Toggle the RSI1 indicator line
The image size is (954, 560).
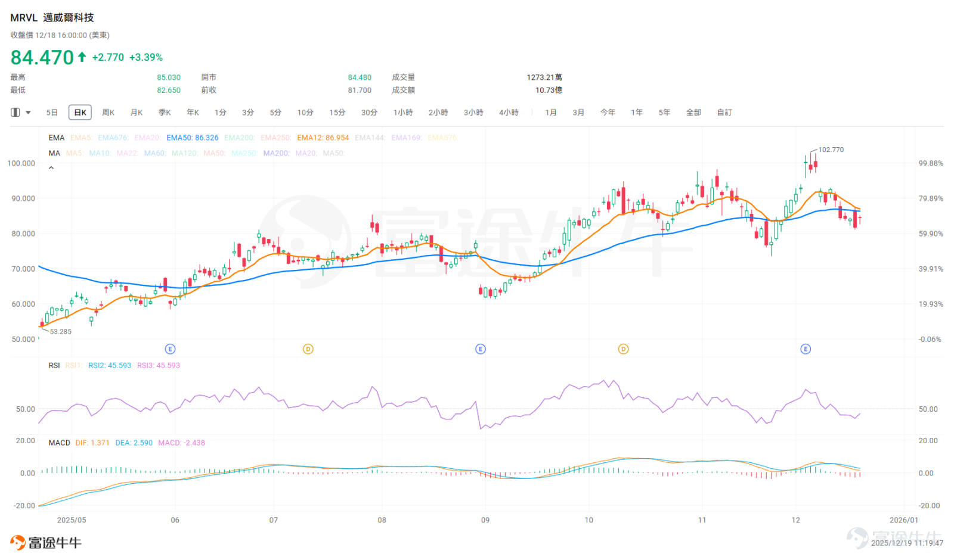coord(74,366)
